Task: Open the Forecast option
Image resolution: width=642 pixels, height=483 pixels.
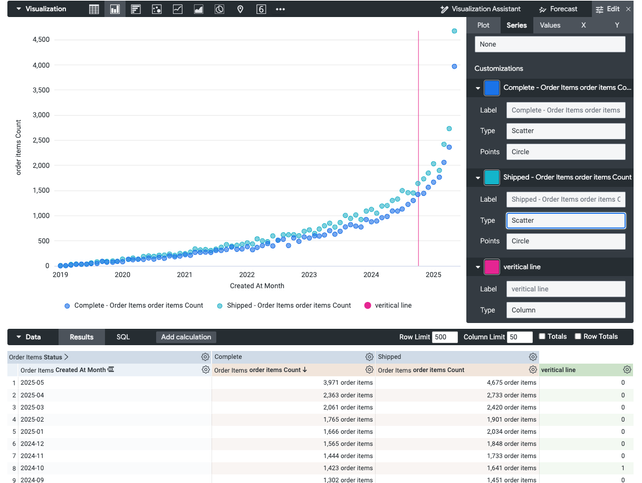Action: click(x=558, y=9)
